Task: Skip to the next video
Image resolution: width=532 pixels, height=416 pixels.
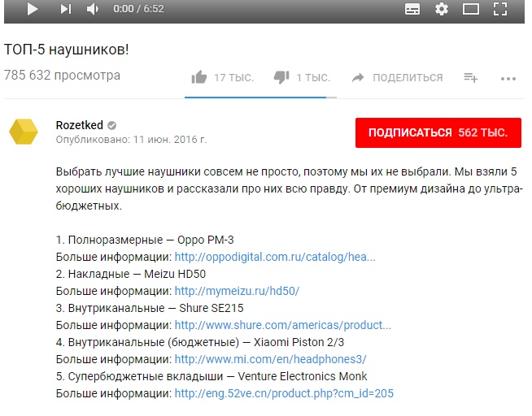Action: (66, 9)
